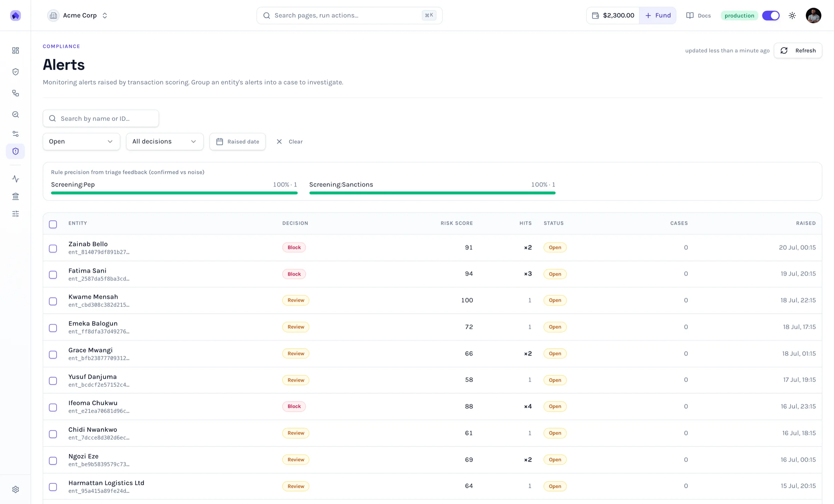Image resolution: width=834 pixels, height=504 pixels.
Task: Click the Raised column header
Action: 806,223
